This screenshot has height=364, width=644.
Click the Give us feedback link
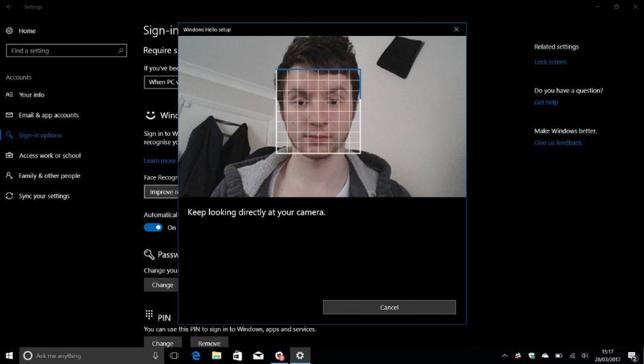[558, 143]
